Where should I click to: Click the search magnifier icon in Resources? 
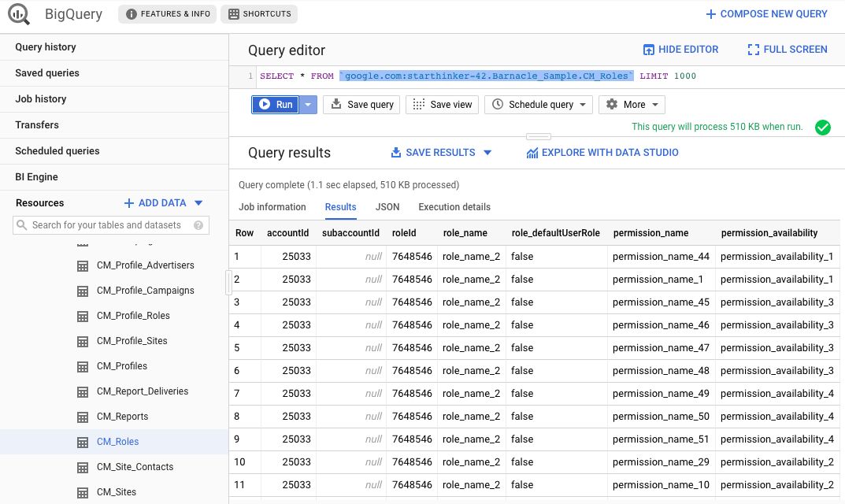click(21, 224)
